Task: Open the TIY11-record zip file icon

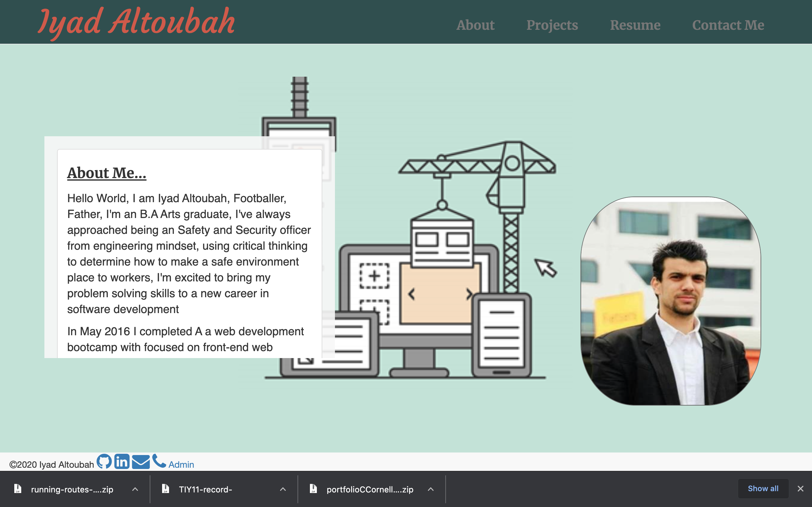Action: click(166, 489)
